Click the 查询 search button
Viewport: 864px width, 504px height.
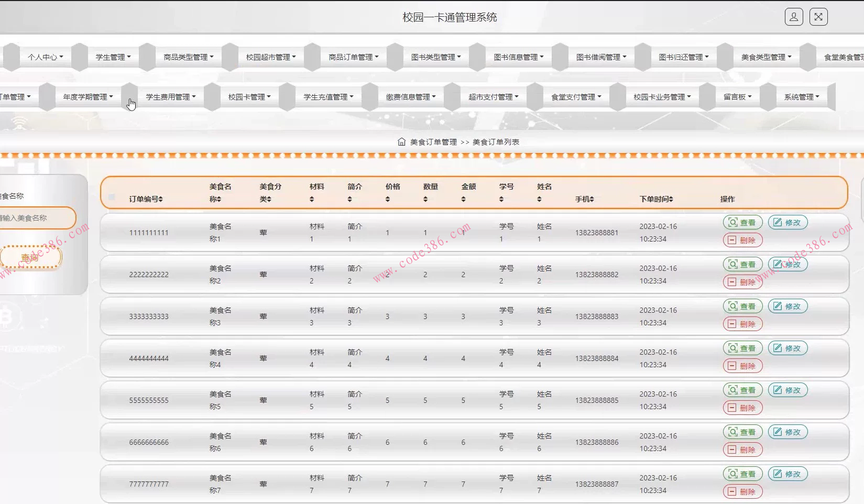click(x=30, y=257)
